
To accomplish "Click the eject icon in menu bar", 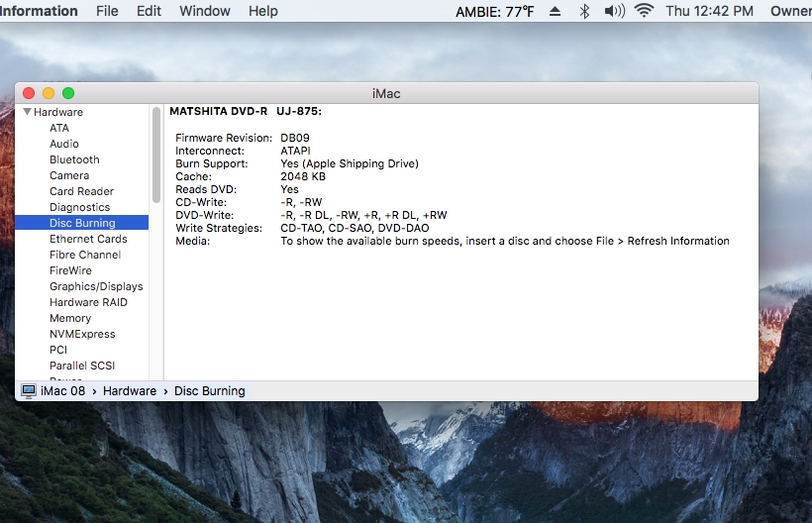I will (555, 12).
